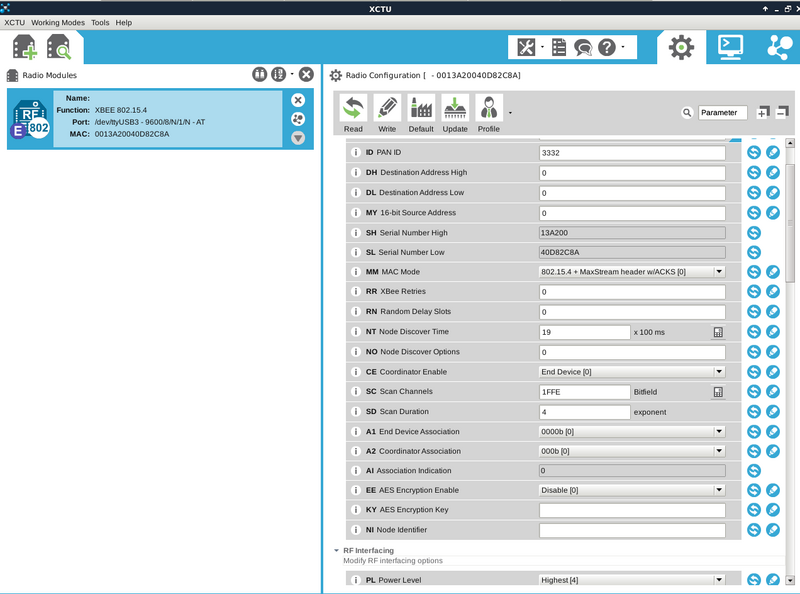The width and height of the screenshot is (800, 594).
Task: Click the Add radio module icon
Action: tap(24, 46)
